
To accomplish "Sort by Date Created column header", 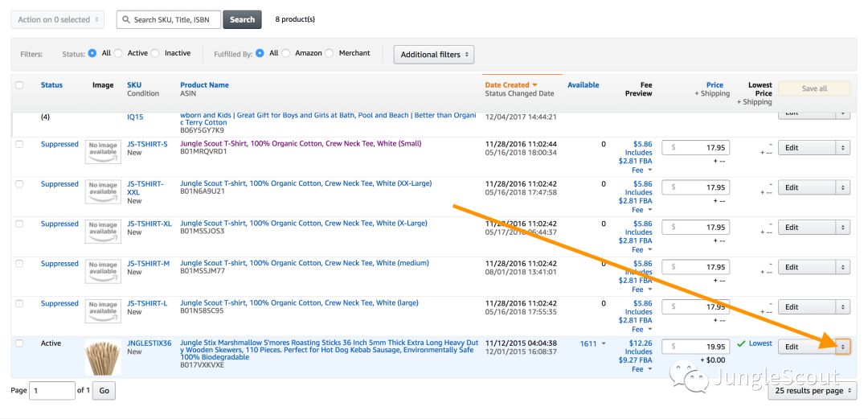I will (507, 84).
